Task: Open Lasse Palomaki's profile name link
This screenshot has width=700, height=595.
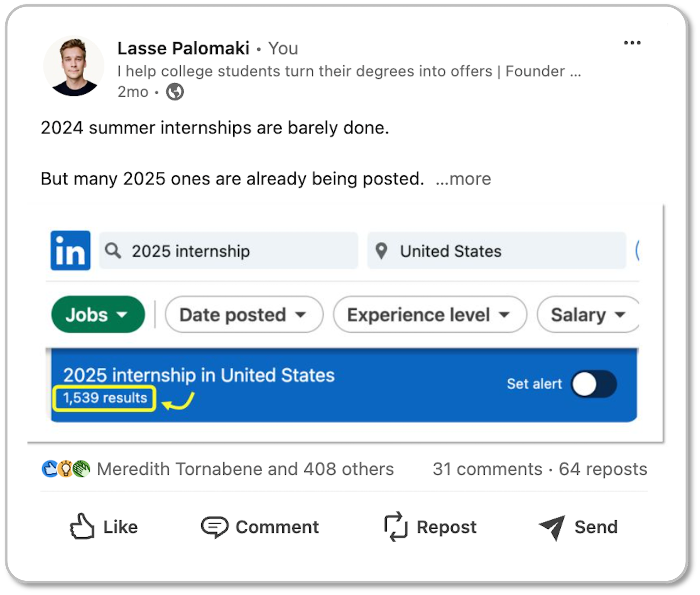Action: coord(183,48)
